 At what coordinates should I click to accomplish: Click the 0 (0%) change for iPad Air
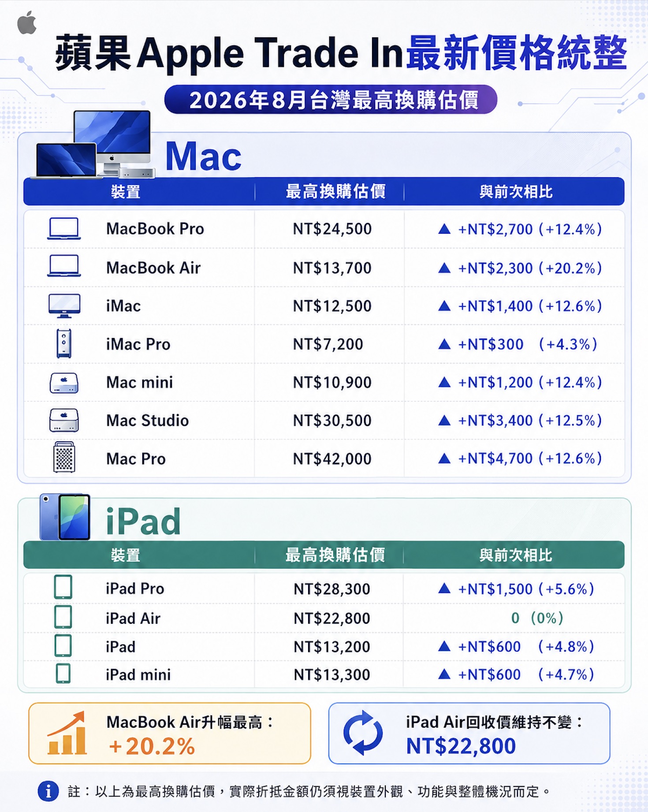pyautogui.click(x=537, y=618)
